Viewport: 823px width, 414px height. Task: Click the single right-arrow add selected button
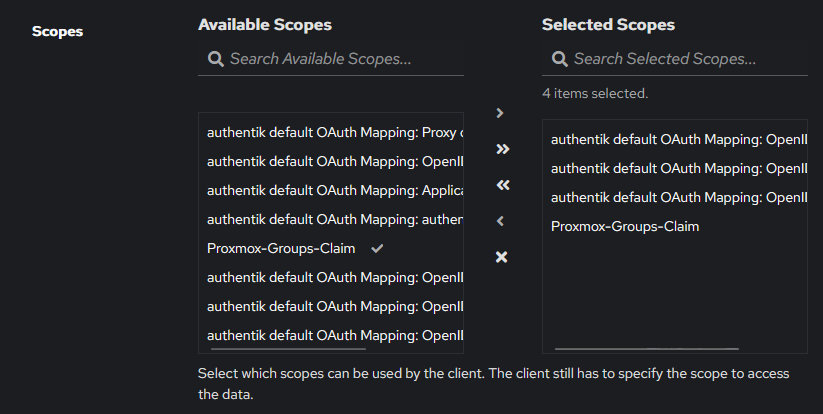(500, 113)
